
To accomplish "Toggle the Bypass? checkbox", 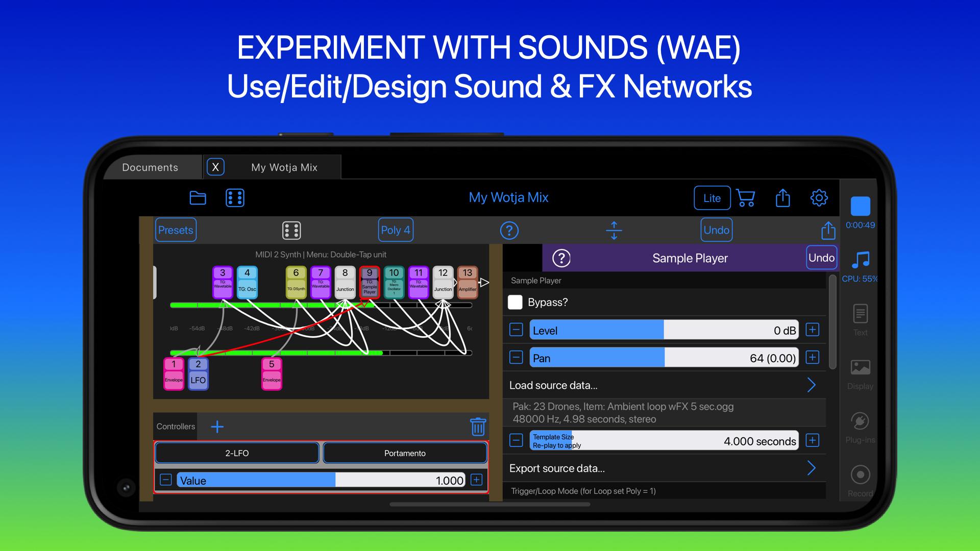I will point(515,302).
